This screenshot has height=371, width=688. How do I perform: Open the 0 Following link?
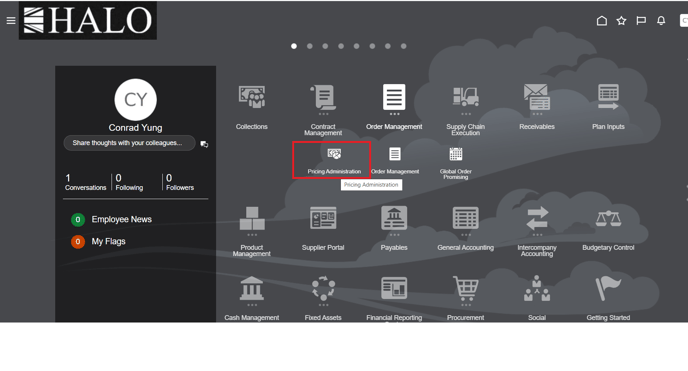[x=129, y=182]
